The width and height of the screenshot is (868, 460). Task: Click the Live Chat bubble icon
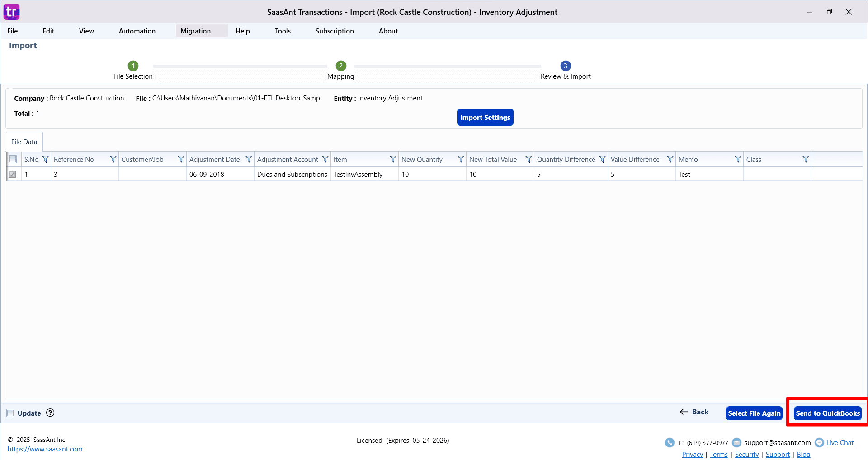coord(819,442)
